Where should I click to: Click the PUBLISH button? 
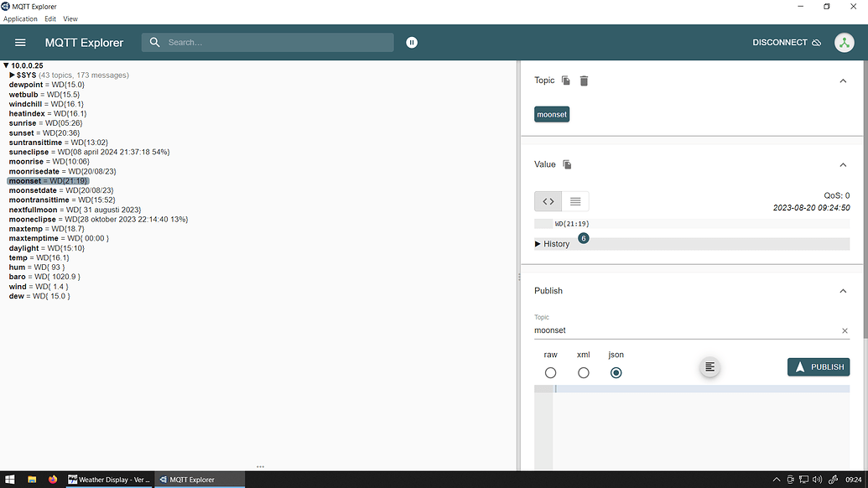pyautogui.click(x=819, y=366)
